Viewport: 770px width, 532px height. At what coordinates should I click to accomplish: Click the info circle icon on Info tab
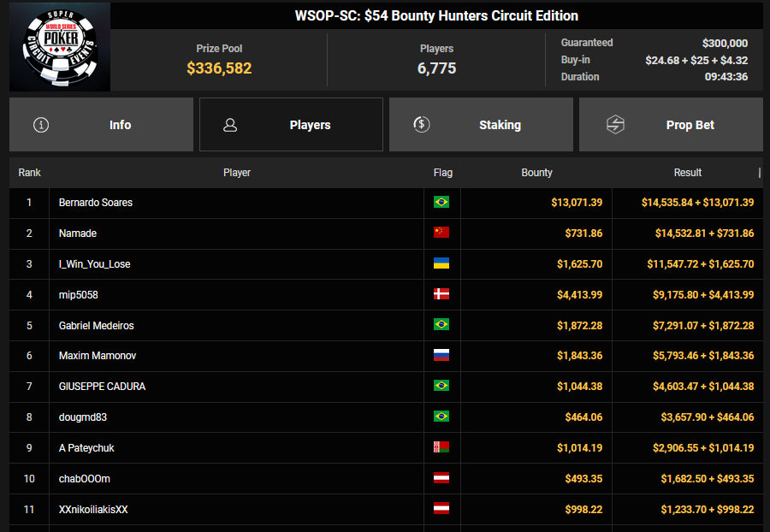(x=40, y=125)
